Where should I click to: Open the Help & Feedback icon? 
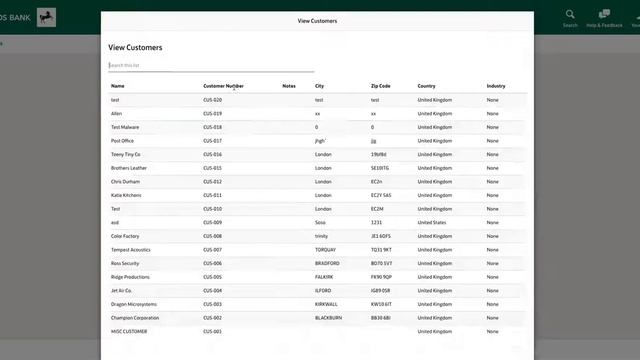click(604, 18)
